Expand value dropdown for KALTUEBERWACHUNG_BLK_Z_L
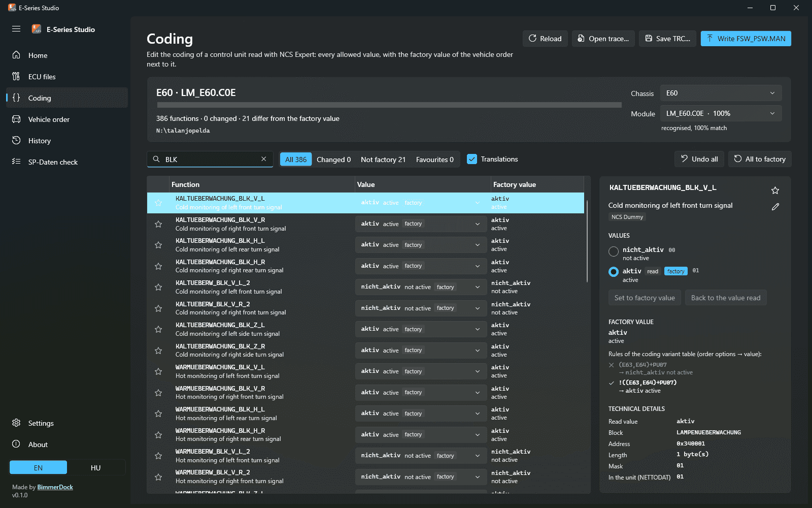 click(x=421, y=329)
